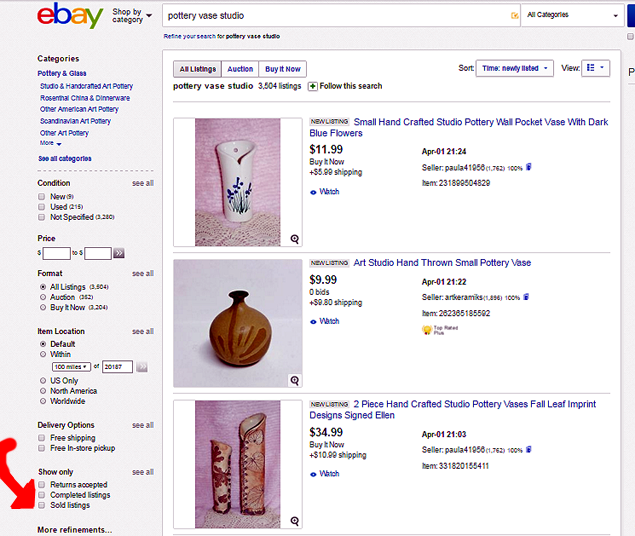Screen dimensions: 635x536
Task: Select the Auction format radio button
Action: (x=42, y=297)
